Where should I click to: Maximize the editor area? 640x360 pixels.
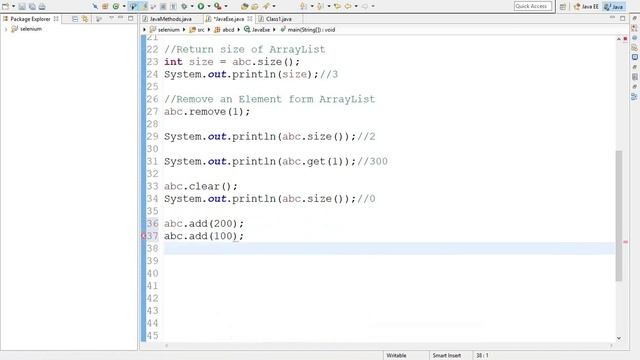point(622,18)
